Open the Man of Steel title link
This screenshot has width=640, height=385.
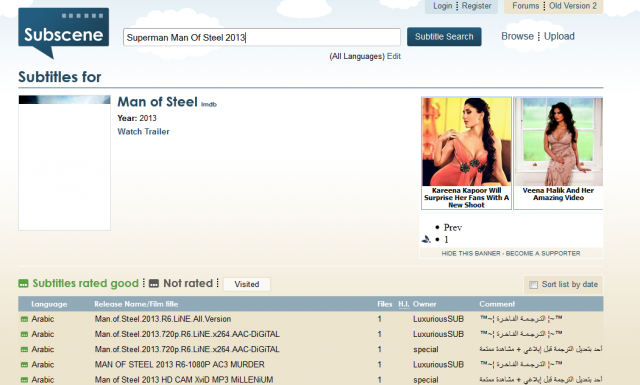click(x=157, y=102)
